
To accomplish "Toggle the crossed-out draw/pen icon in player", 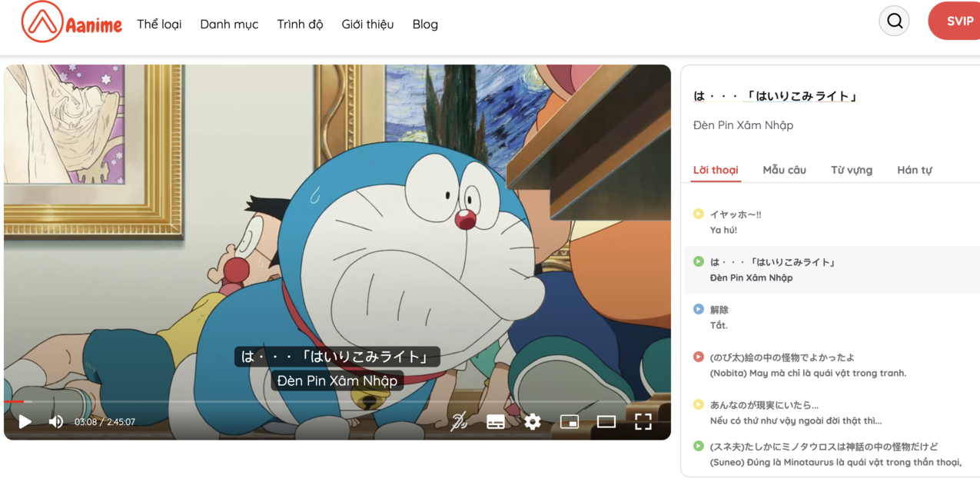I will click(459, 421).
